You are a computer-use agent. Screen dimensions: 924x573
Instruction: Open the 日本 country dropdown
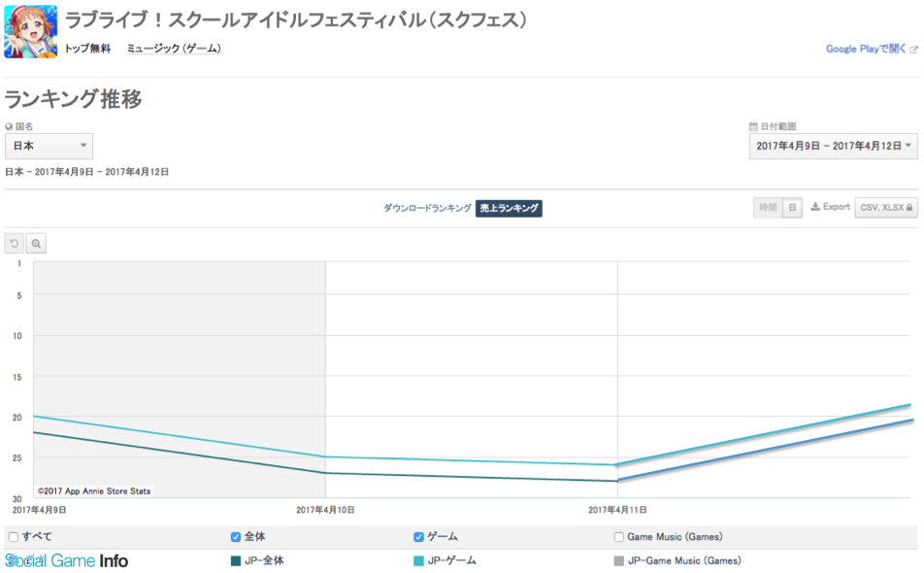coord(49,147)
